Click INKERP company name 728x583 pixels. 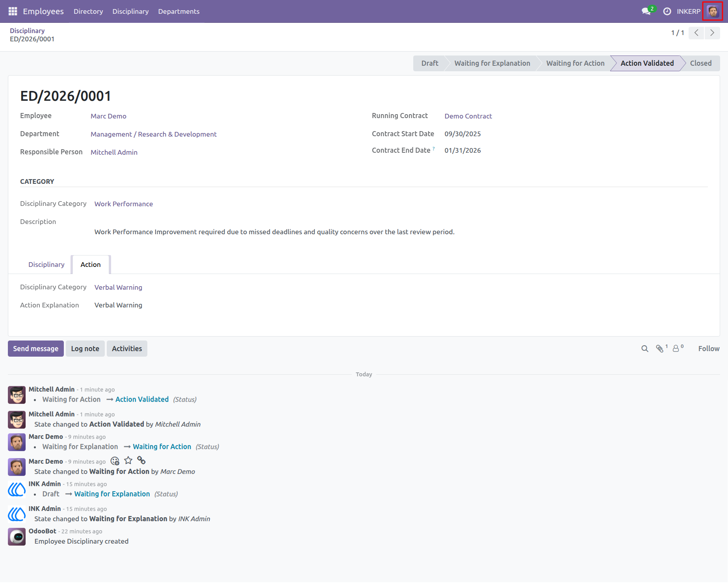[689, 11]
